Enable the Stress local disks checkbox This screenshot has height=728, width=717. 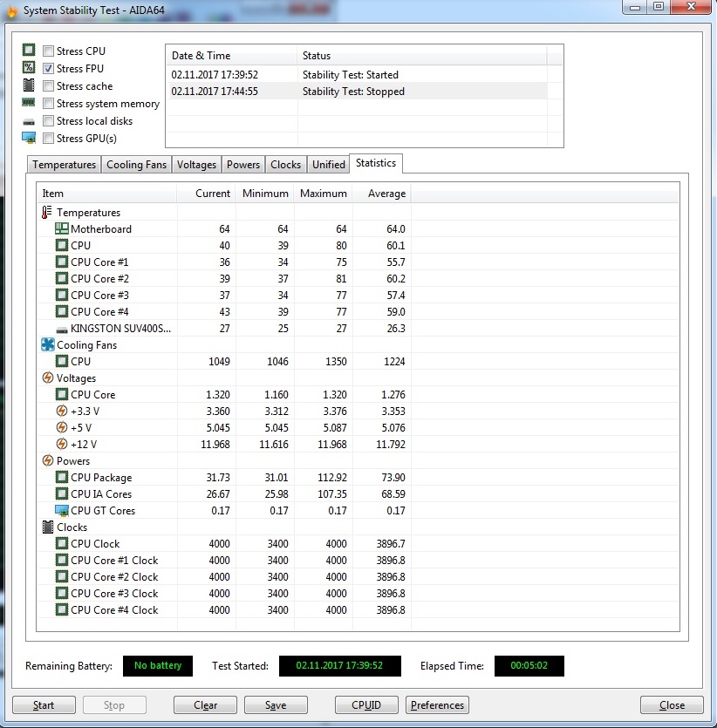(48, 120)
